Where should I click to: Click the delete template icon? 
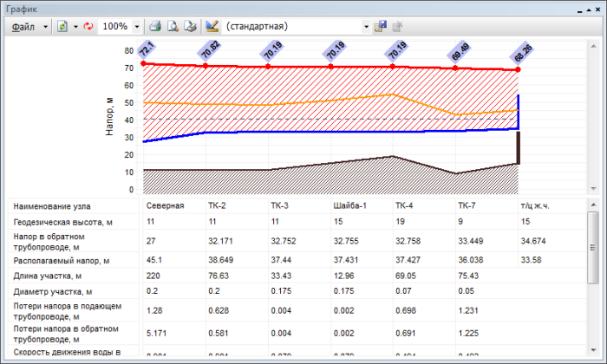point(397,27)
